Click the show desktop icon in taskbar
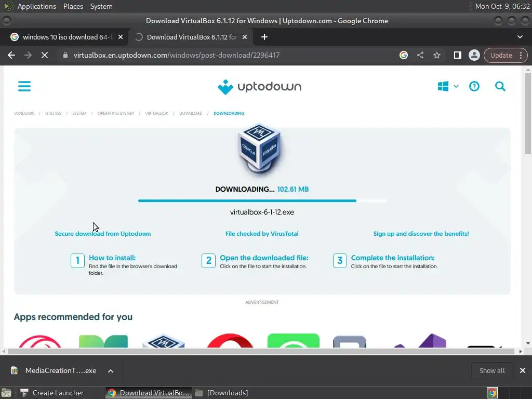This screenshot has width=532, height=399. [6, 393]
